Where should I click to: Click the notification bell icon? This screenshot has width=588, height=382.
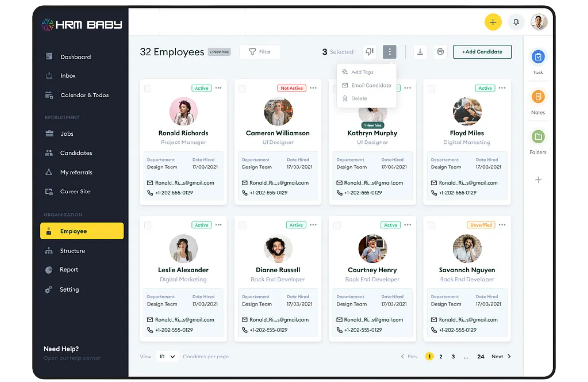516,22
